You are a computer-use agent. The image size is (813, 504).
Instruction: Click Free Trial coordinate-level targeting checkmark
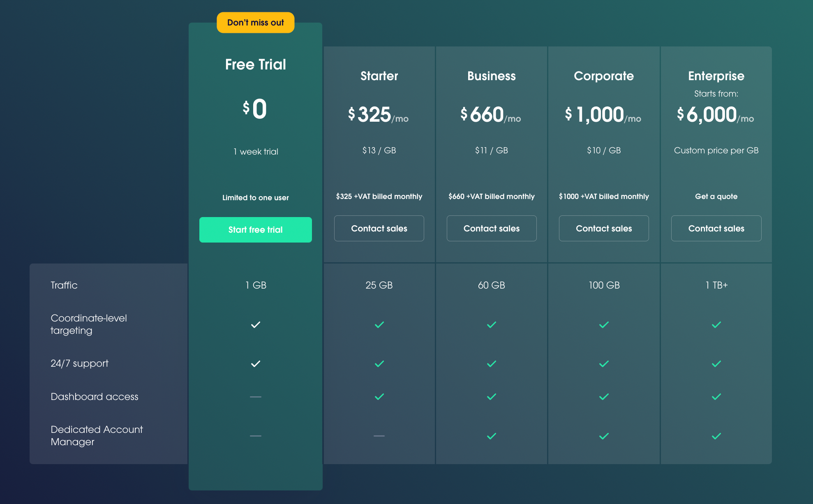(255, 325)
